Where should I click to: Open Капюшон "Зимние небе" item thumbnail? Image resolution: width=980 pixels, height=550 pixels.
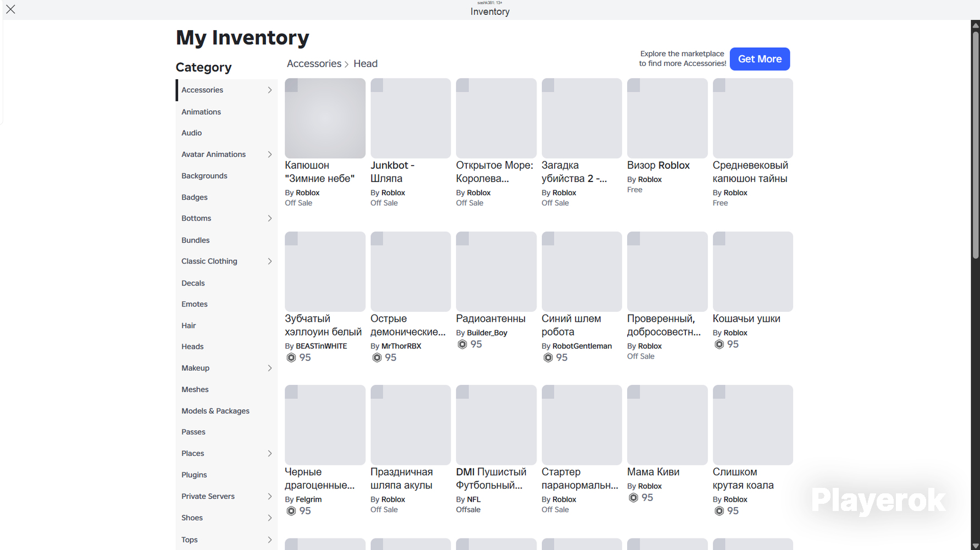[x=325, y=118]
